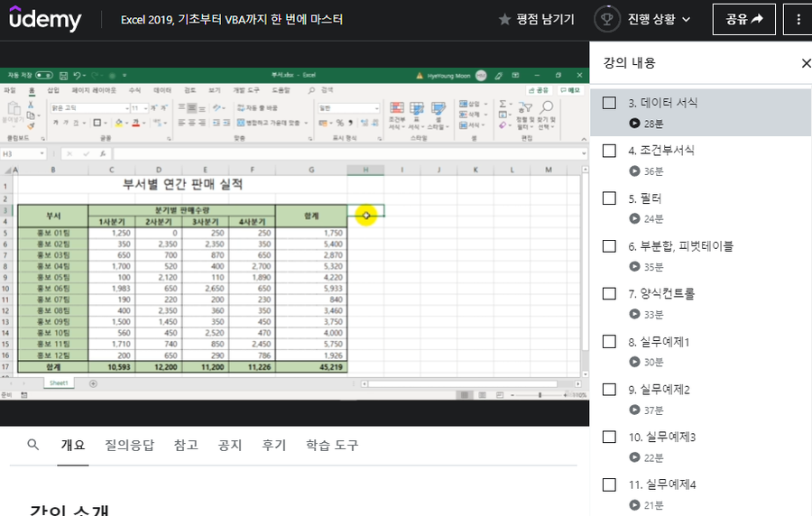Select the Sheet1 sheet tab
The height and width of the screenshot is (516, 812).
[x=59, y=383]
